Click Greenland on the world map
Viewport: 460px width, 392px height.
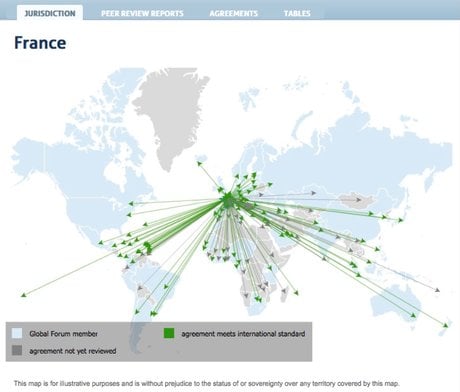(x=172, y=113)
